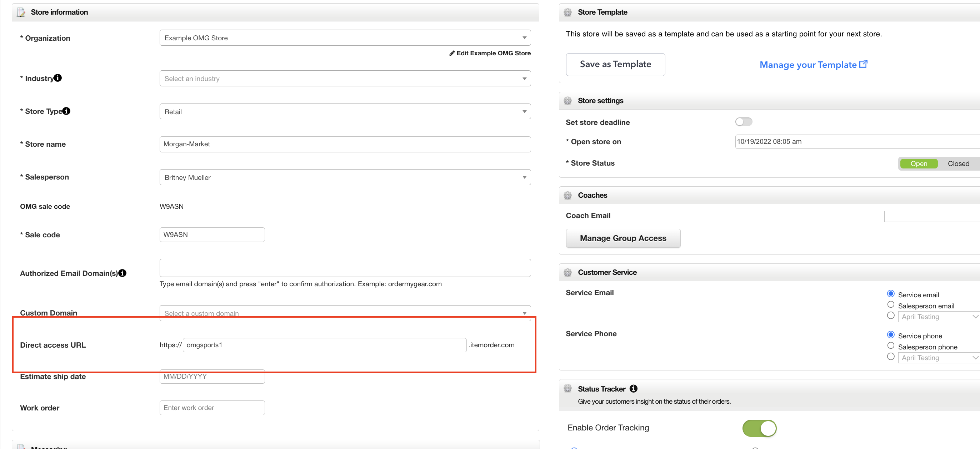This screenshot has width=980, height=449.
Task: Toggle Enable Order Tracking switch
Action: pos(759,428)
